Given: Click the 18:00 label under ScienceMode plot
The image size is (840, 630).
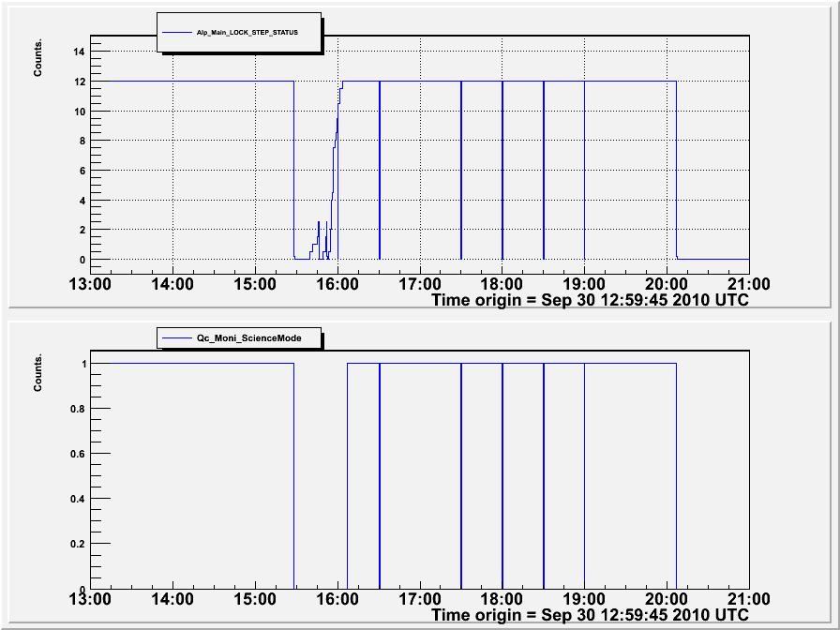Looking at the screenshot, I should pyautogui.click(x=502, y=599).
